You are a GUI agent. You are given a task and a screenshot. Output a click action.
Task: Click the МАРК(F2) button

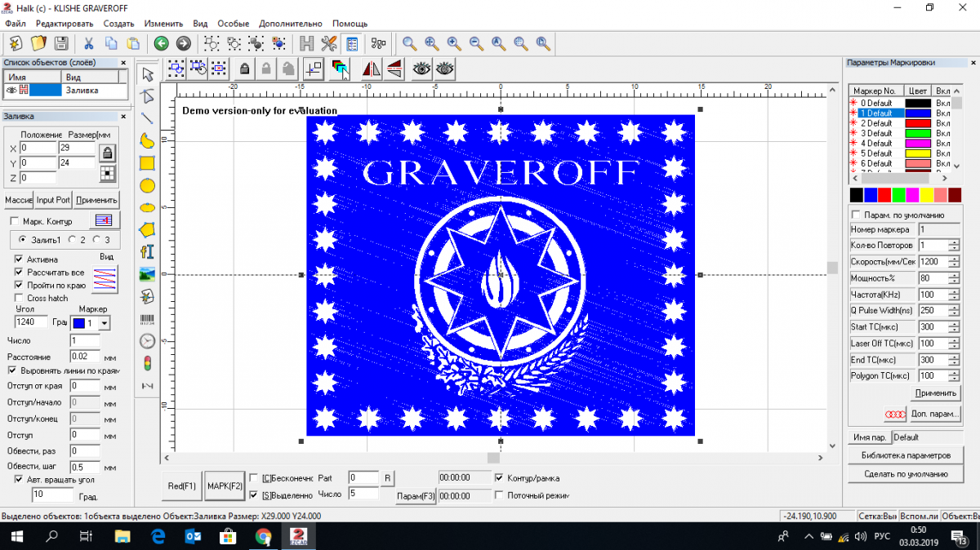point(225,486)
